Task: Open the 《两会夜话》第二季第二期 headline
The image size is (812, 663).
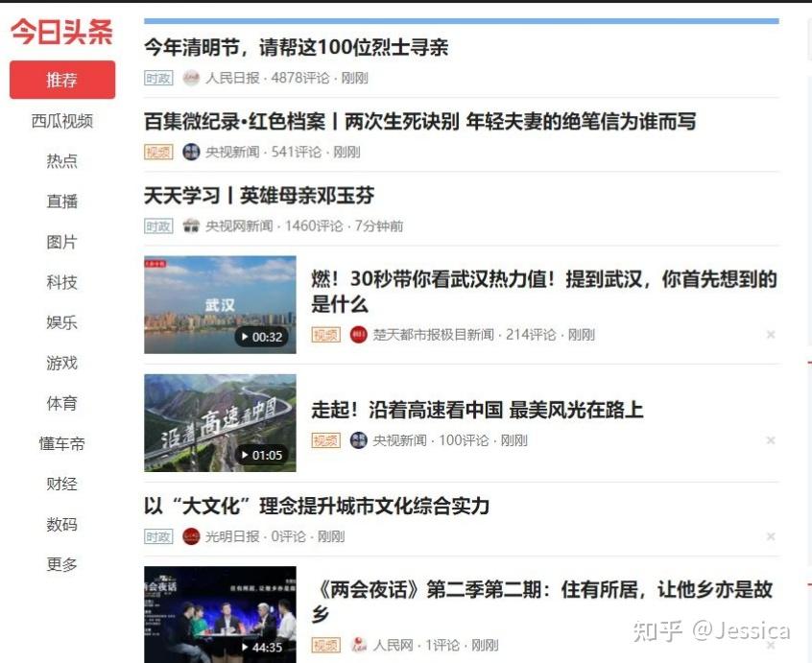Action: (x=541, y=602)
